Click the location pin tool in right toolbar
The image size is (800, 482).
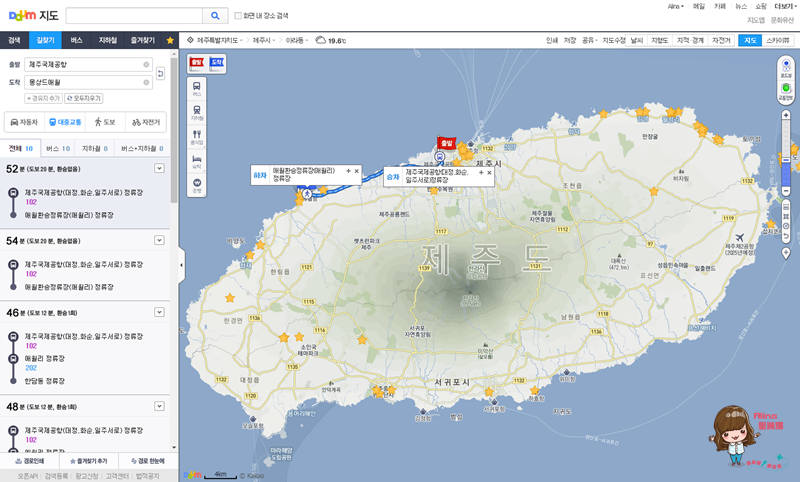click(786, 253)
